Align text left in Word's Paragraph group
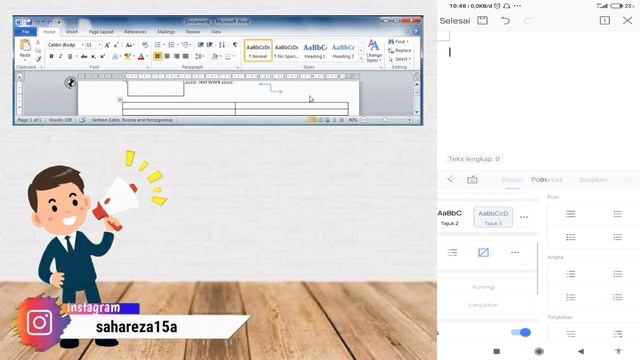 coord(158,56)
